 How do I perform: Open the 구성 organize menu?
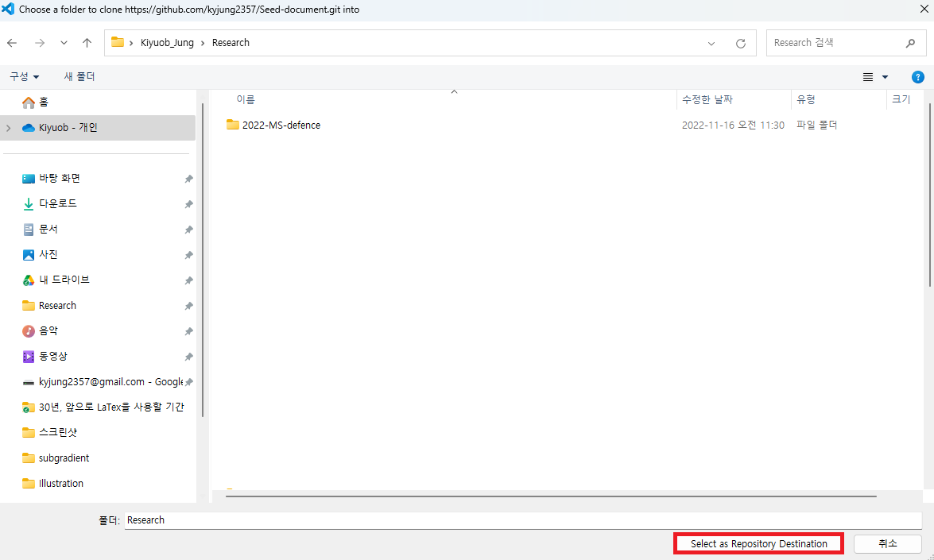point(24,76)
